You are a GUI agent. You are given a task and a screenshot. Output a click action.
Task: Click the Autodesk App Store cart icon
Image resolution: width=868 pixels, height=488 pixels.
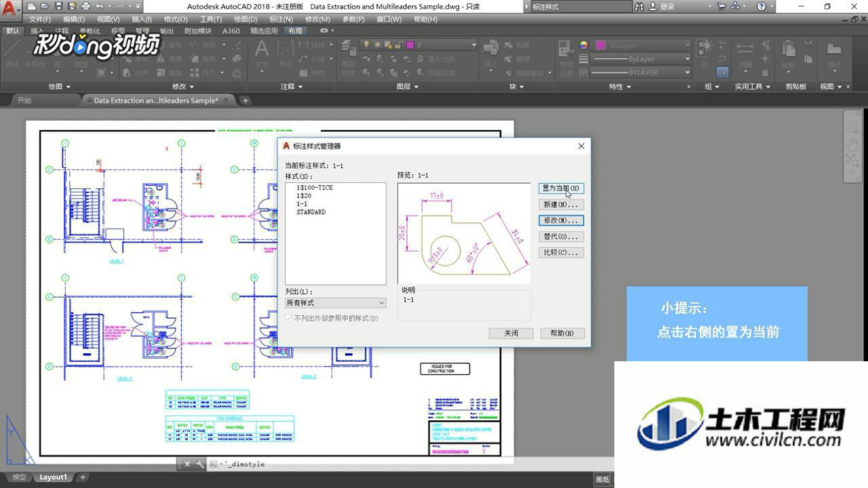pos(721,6)
